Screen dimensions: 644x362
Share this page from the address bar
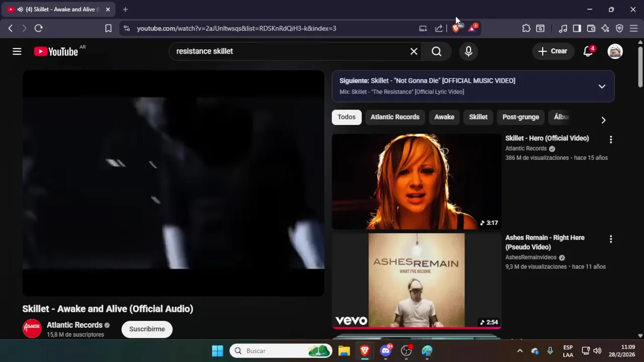[439, 29]
